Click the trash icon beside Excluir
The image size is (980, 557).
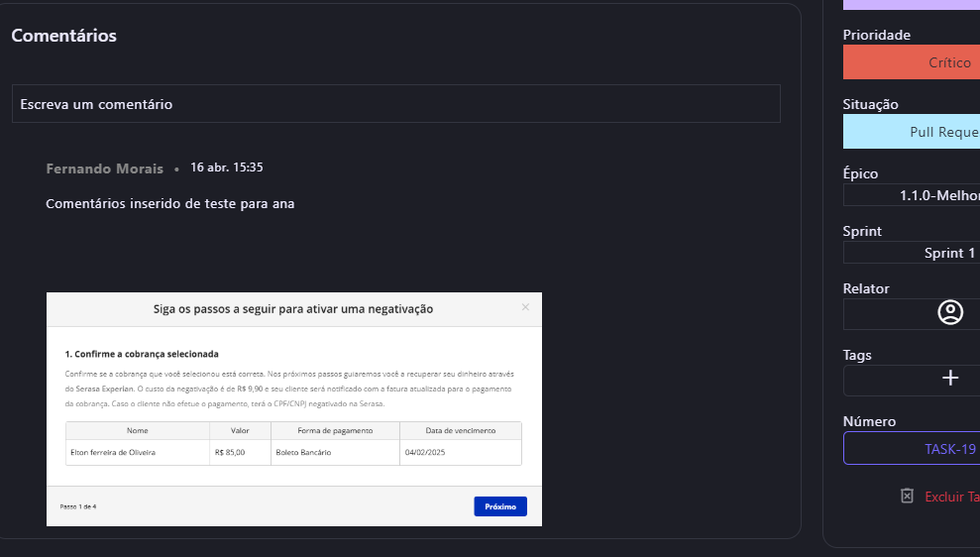coord(907,496)
